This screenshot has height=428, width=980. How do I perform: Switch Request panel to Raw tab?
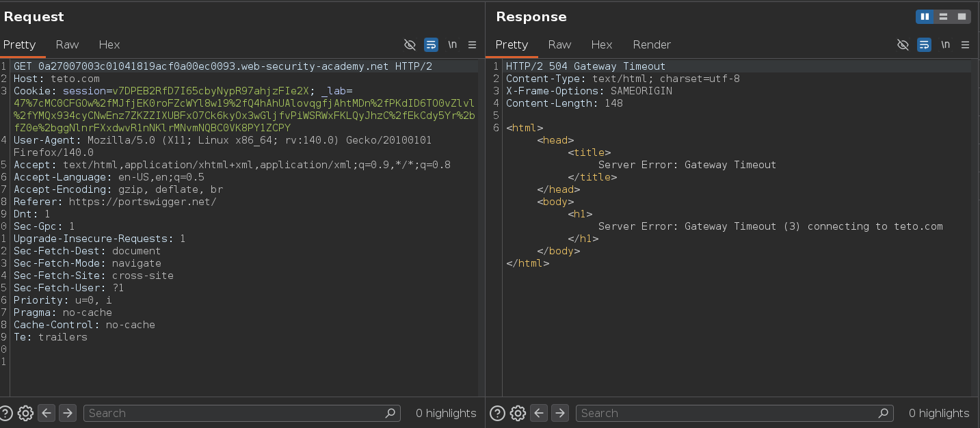67,44
